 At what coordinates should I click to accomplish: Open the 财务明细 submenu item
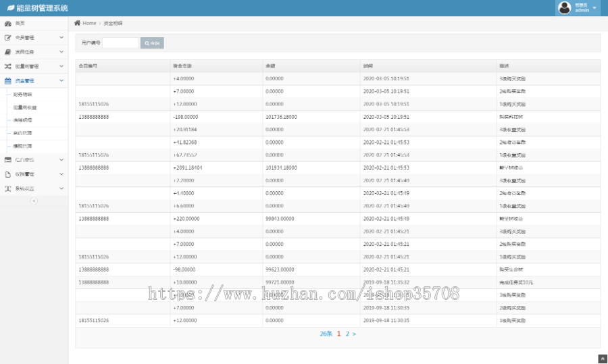click(22, 95)
